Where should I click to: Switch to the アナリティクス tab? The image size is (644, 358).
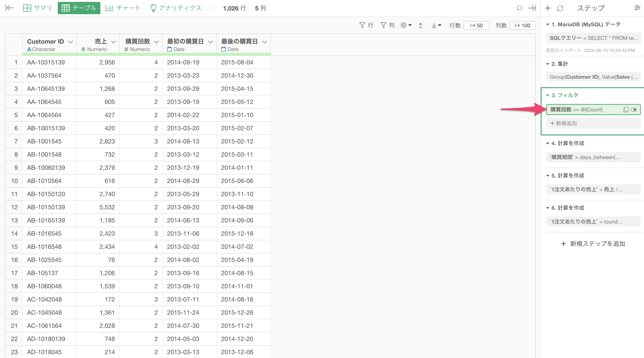click(176, 8)
